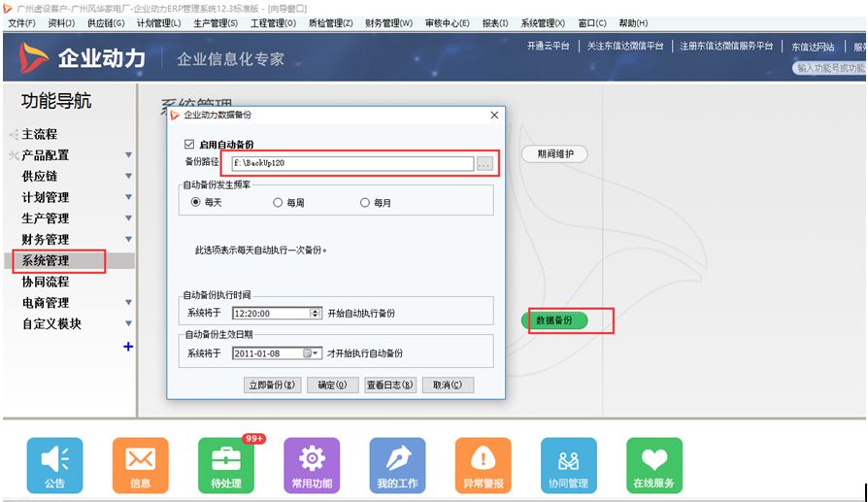Screen dimensions: 868x502
Task: Expand the 电商管理 navigation arrow
Action: pos(128,302)
